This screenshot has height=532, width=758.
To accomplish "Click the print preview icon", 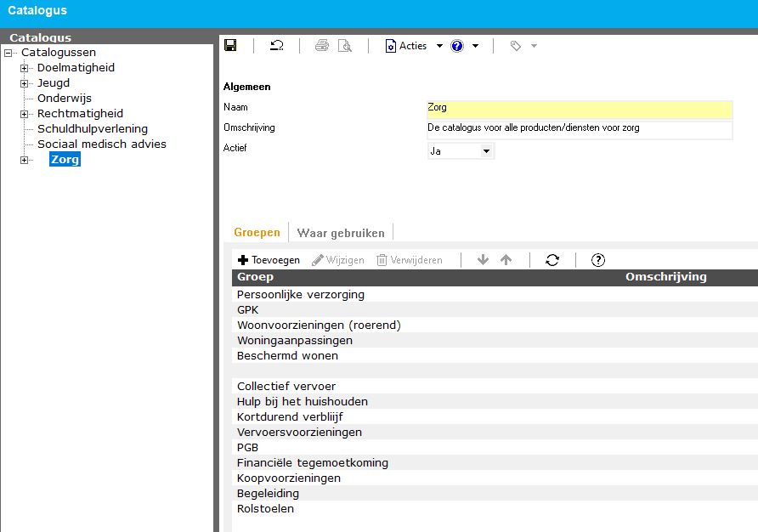I will pyautogui.click(x=344, y=46).
